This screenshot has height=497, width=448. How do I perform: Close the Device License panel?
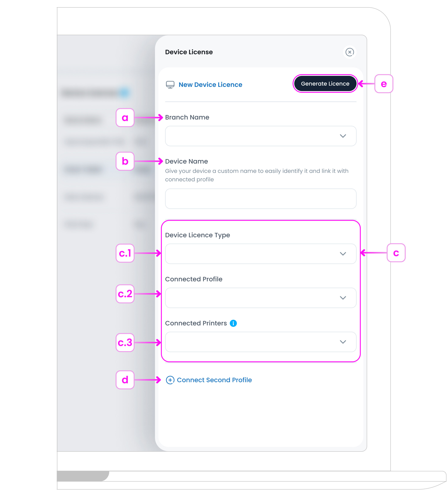[x=350, y=52]
